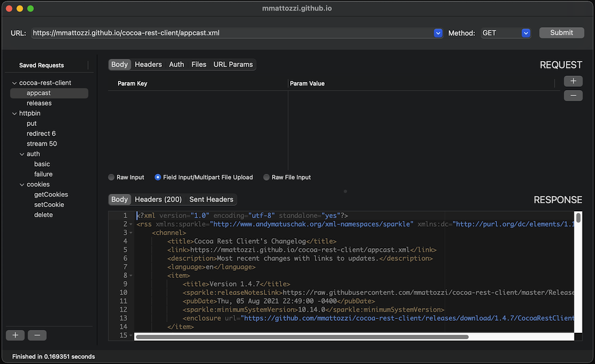Viewport: 595px width, 364px height.
Task: Add a new request parameter row
Action: coord(573,81)
